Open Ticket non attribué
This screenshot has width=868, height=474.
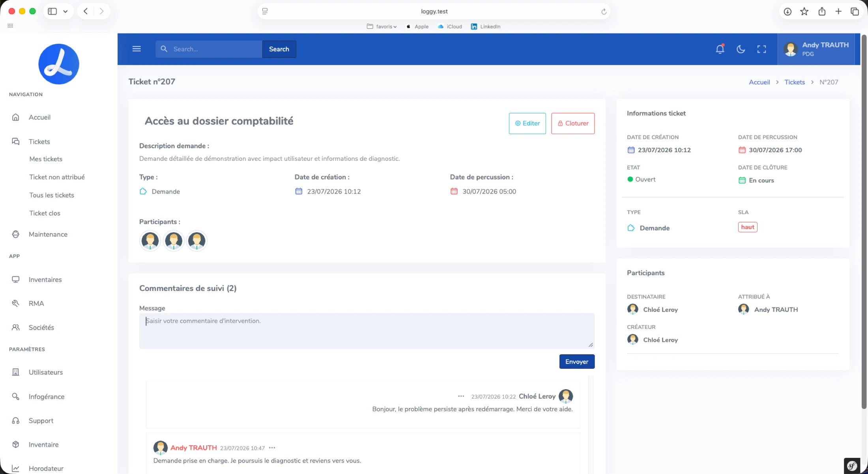[57, 177]
